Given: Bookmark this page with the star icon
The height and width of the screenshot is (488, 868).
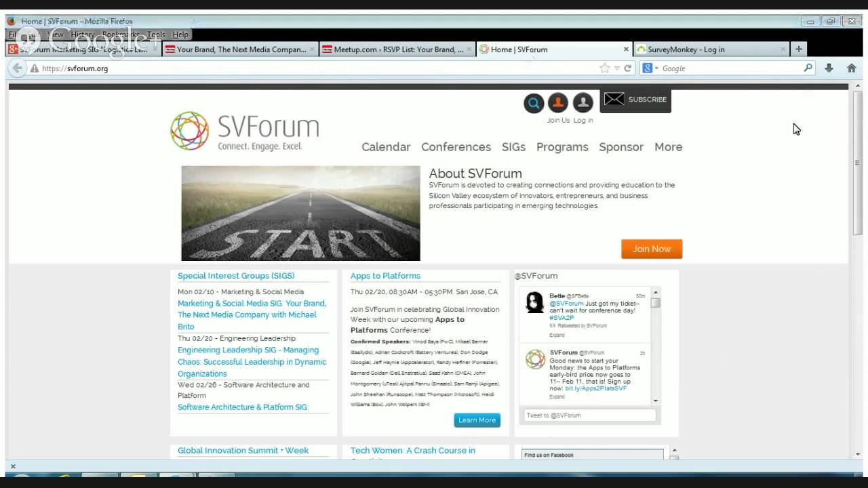Looking at the screenshot, I should tap(604, 68).
